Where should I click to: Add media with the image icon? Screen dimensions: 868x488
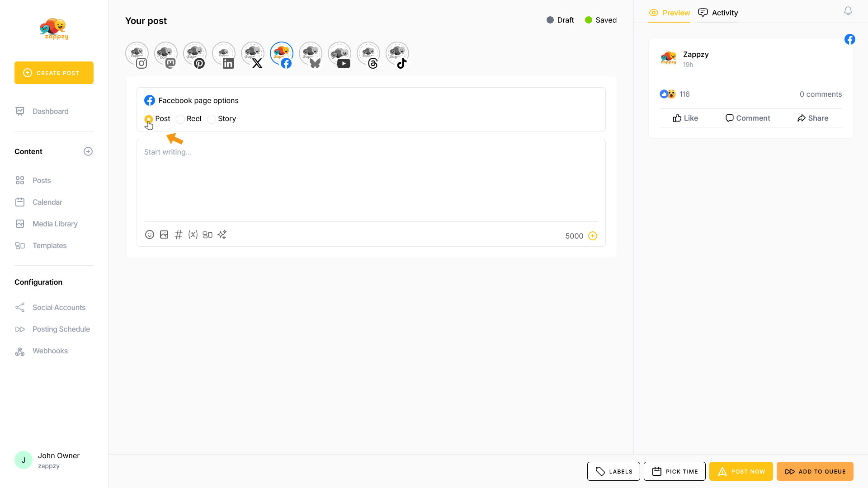164,235
